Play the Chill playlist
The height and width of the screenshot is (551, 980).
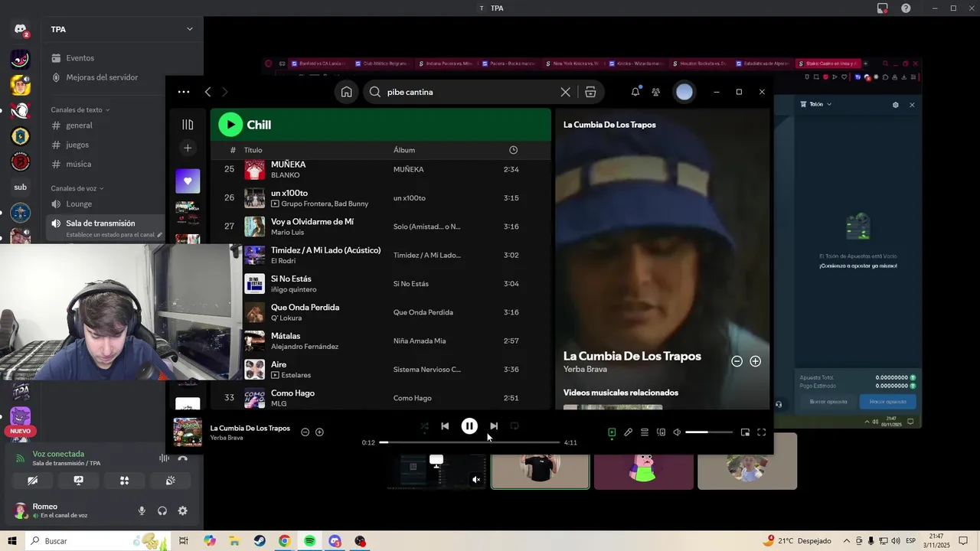[230, 125]
